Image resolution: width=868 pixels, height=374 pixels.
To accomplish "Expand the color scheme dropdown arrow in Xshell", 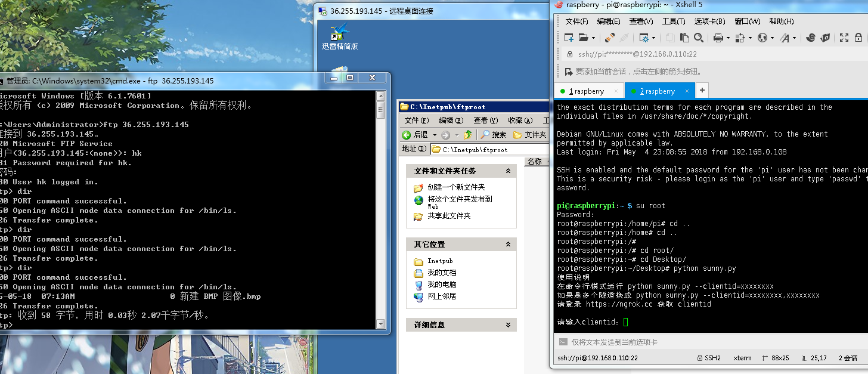I will click(x=750, y=38).
